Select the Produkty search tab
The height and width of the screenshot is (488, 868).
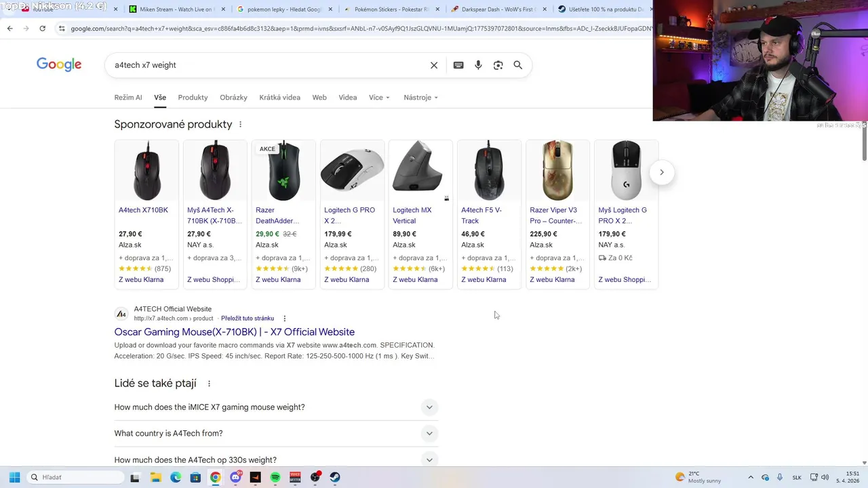tap(193, 98)
